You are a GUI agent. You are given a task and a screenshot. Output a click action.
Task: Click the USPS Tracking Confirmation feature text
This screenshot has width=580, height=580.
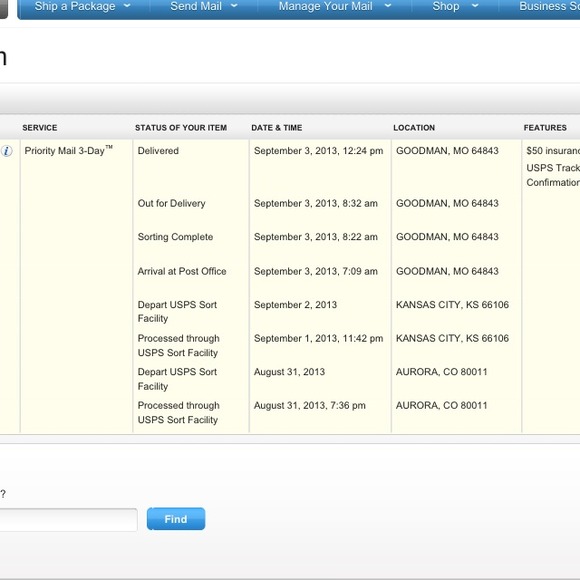point(553,175)
